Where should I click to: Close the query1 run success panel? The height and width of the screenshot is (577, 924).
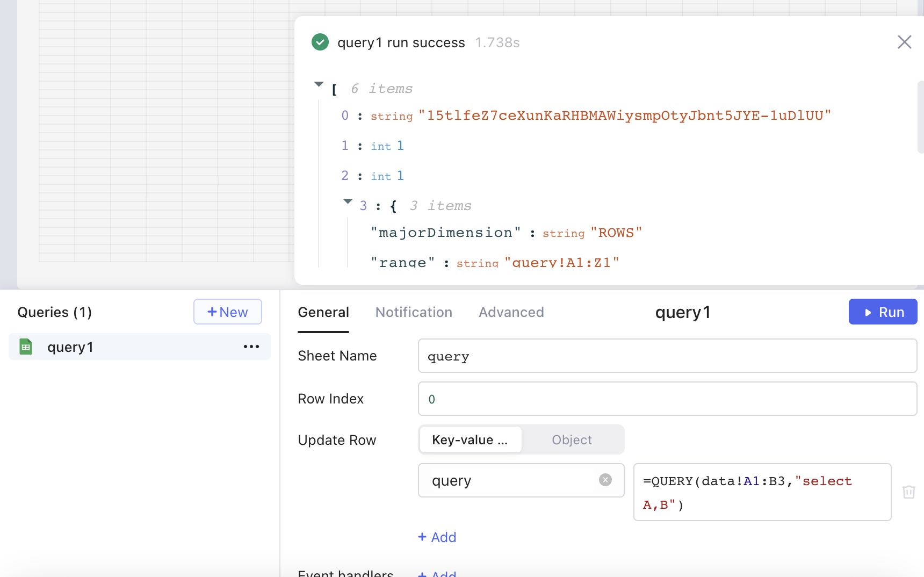coord(905,42)
